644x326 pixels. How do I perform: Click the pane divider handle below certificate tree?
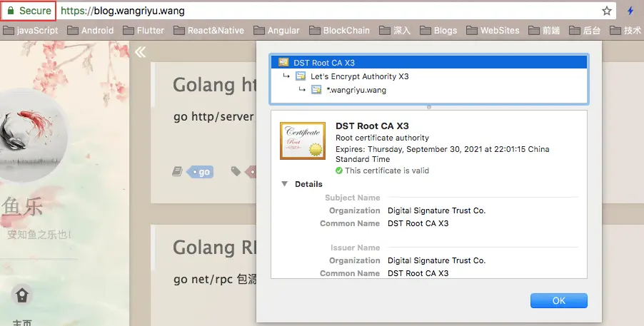[429, 107]
